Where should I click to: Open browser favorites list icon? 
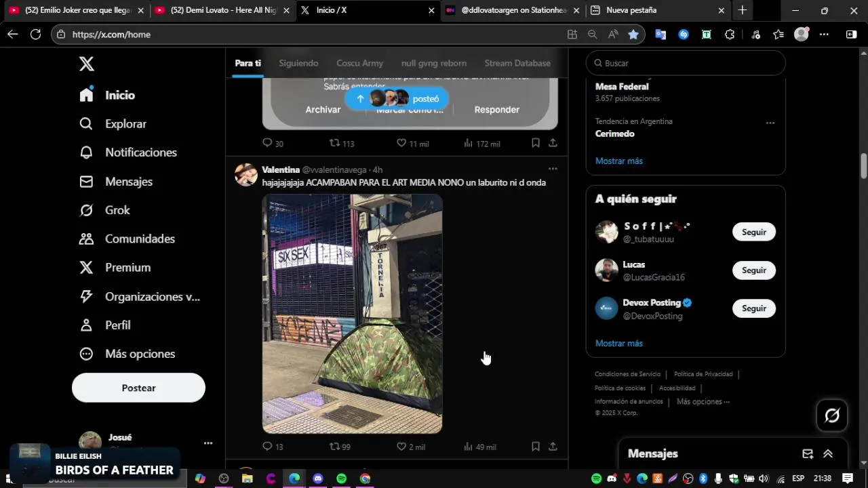[x=778, y=35]
